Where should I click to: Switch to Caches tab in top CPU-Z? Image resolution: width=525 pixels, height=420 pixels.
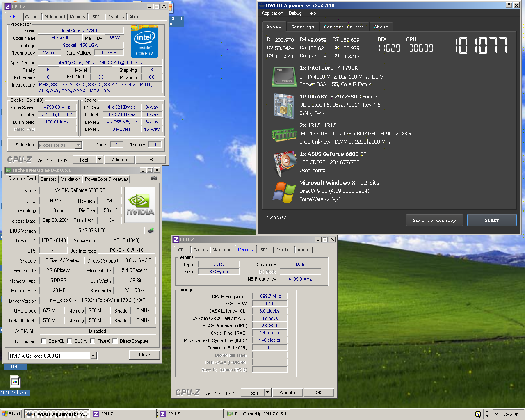coord(32,17)
